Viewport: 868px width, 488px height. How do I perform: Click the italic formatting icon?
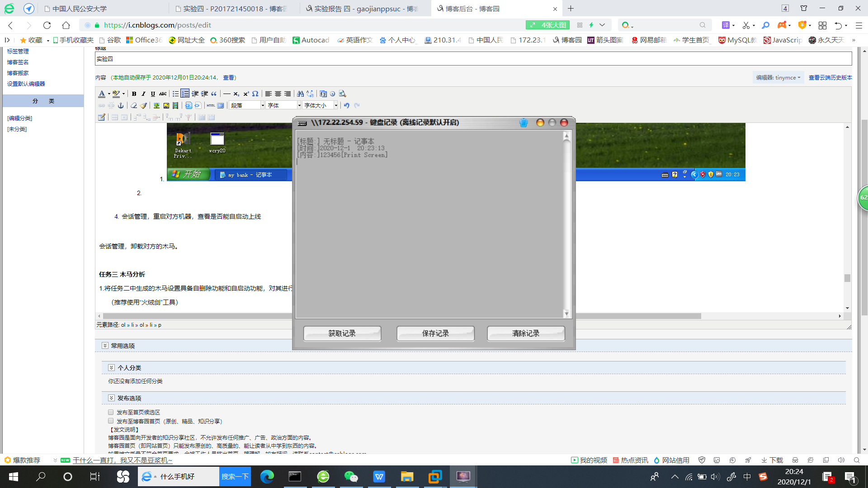[x=143, y=94]
